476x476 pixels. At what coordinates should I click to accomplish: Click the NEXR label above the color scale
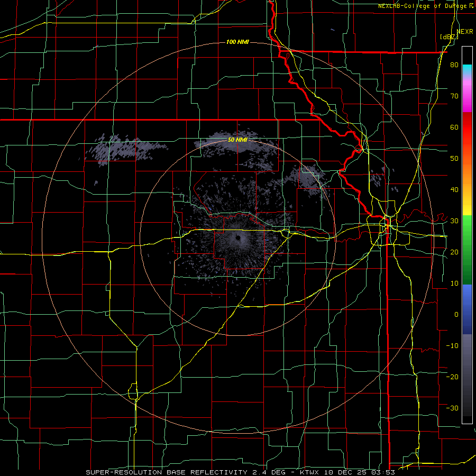[465, 31]
